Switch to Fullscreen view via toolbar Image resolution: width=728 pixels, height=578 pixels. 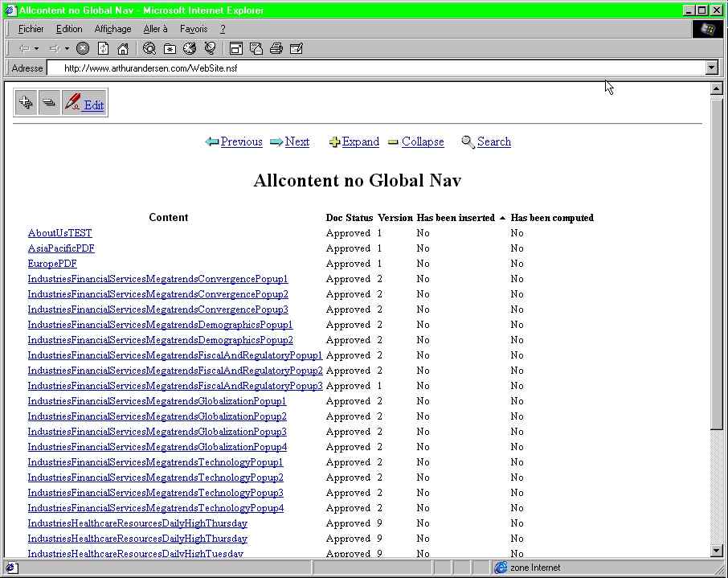click(x=236, y=48)
